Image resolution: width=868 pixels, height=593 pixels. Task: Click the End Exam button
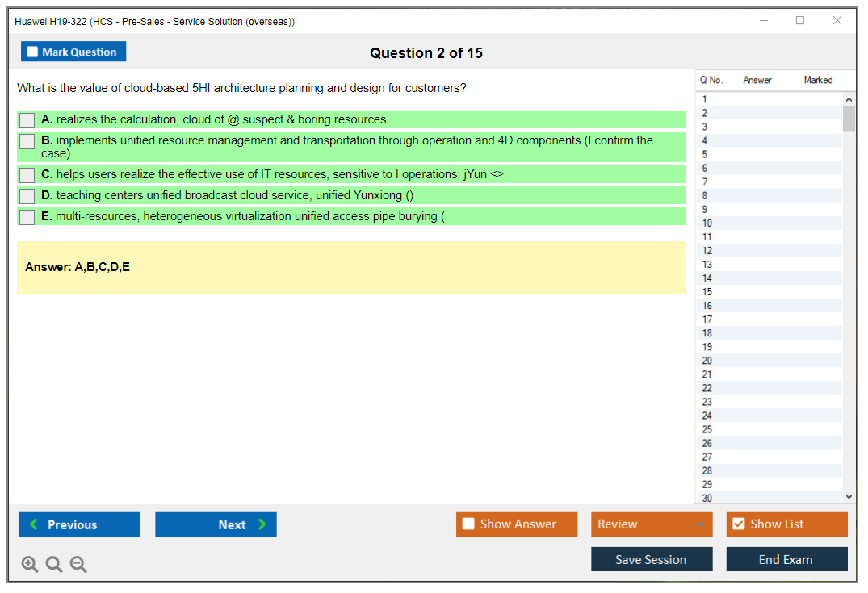786,559
